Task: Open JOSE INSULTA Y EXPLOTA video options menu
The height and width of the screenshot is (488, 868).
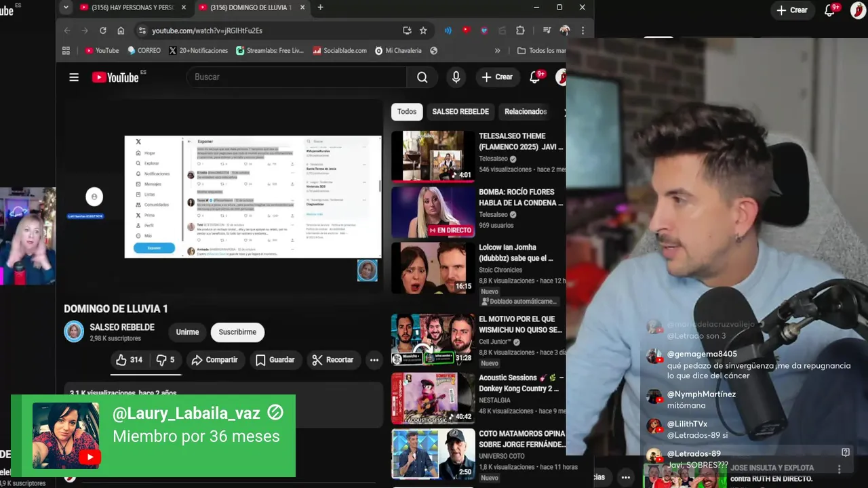Action: (839, 469)
